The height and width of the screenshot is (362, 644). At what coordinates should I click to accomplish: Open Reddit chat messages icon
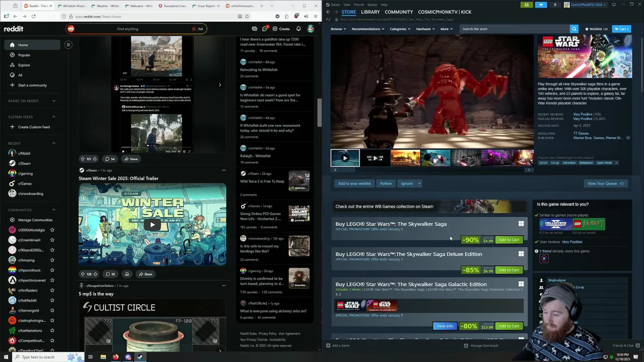click(x=264, y=29)
